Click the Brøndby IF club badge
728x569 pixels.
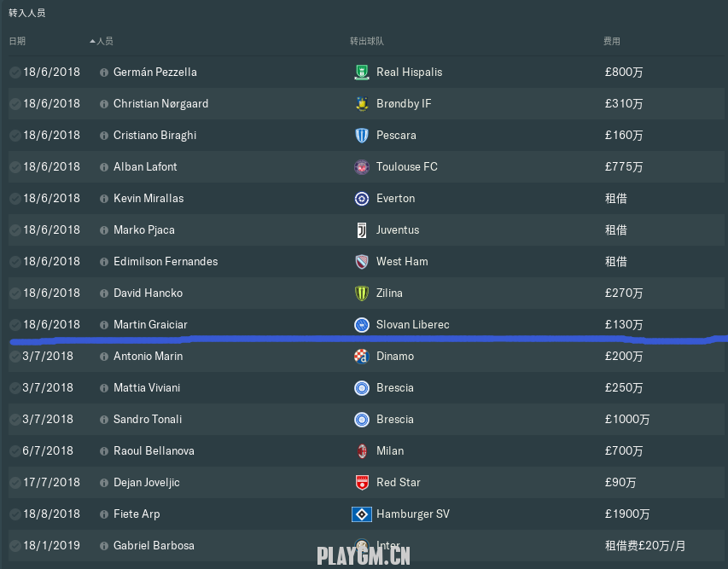(x=362, y=104)
